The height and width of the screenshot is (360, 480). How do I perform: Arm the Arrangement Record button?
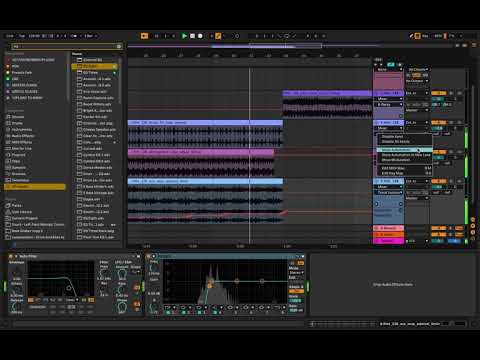coord(200,36)
